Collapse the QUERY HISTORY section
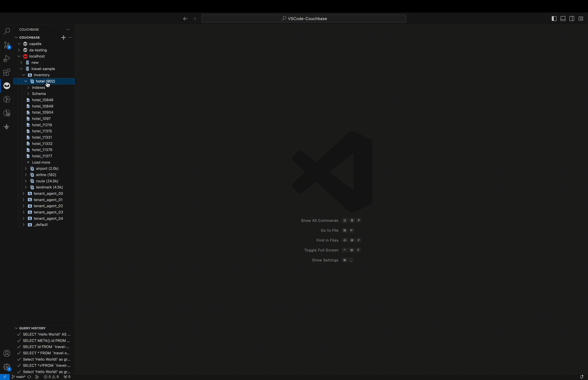The width and height of the screenshot is (588, 380). point(44,328)
